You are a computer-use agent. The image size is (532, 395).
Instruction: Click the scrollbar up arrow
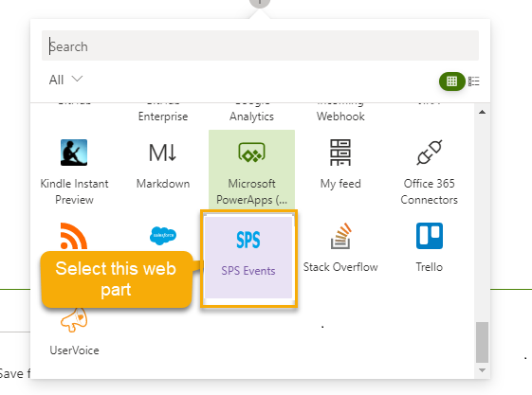tap(482, 112)
